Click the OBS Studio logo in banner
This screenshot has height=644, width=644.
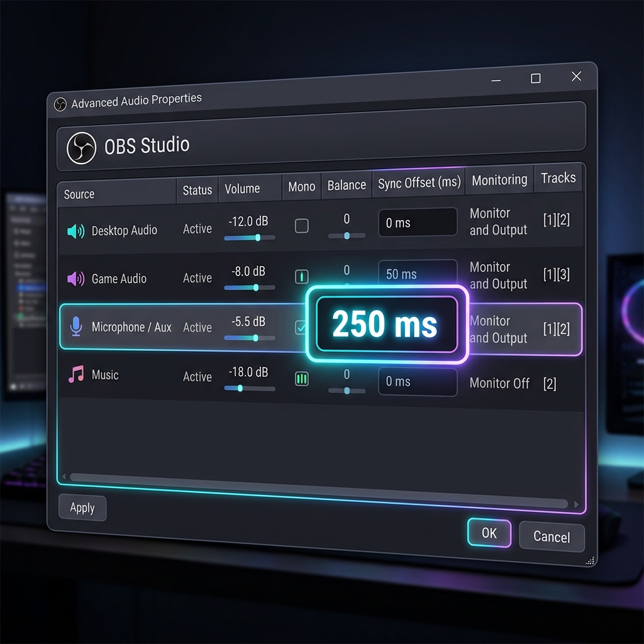point(81,148)
